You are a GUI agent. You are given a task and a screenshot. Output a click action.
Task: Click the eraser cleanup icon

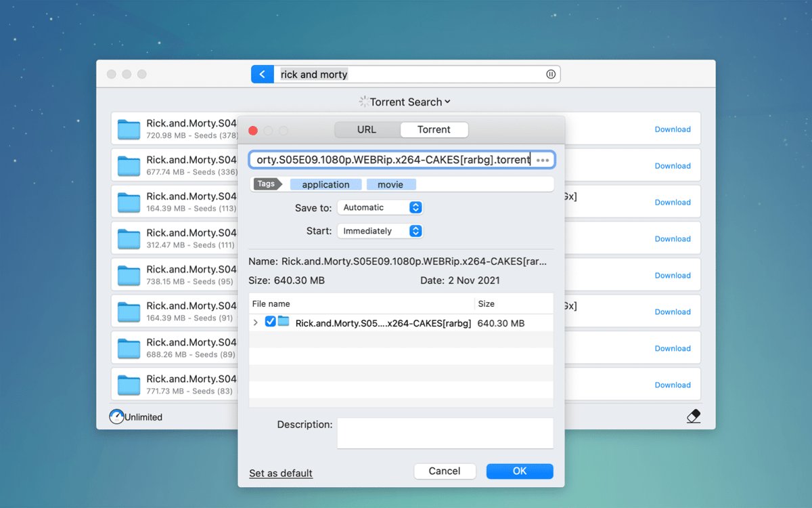coord(693,417)
